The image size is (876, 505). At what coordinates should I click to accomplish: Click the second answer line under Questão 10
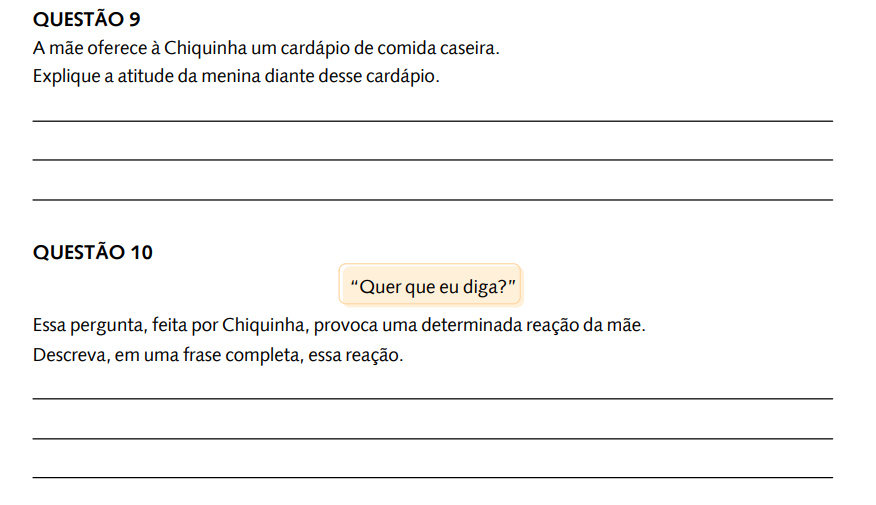pos(432,439)
